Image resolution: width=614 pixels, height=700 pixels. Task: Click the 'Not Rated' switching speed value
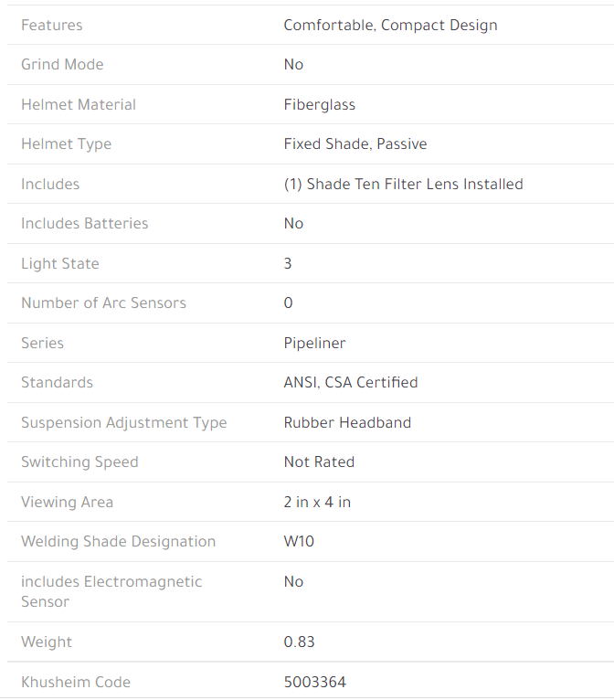coord(319,462)
